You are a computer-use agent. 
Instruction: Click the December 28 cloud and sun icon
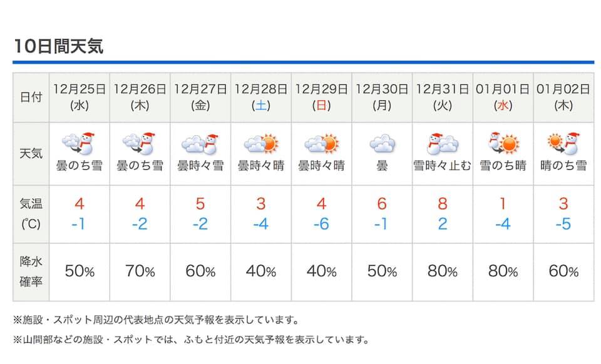click(260, 144)
